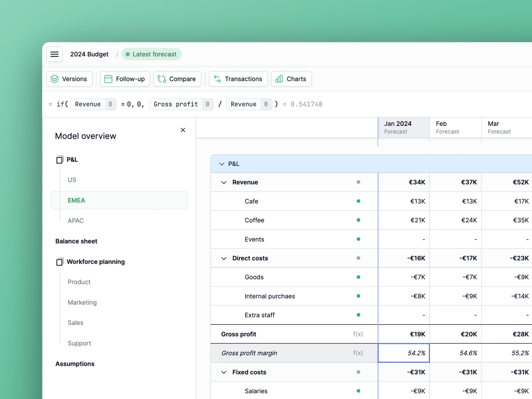Click the Gross profit token in formula
The height and width of the screenshot is (399, 532).
pyautogui.click(x=181, y=104)
